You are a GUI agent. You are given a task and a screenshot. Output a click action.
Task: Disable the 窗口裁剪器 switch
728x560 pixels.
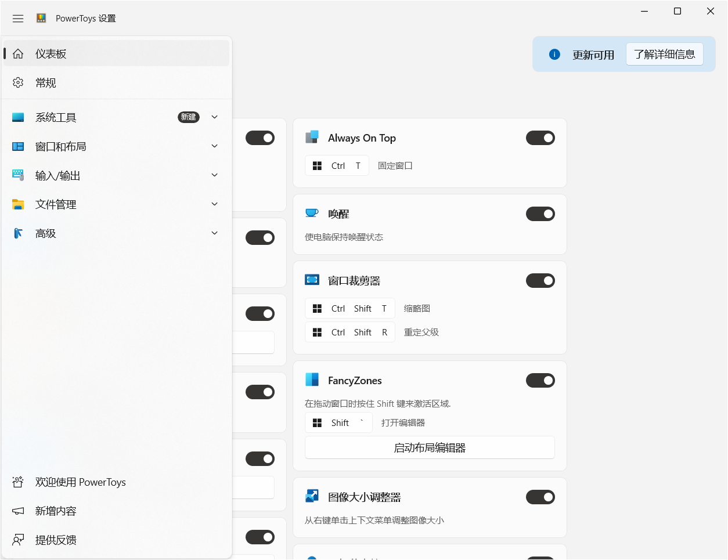pos(540,281)
